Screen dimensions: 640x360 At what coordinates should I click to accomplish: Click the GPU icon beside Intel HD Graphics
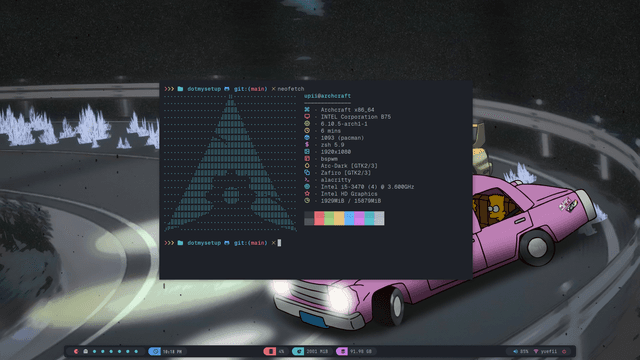pyautogui.click(x=307, y=193)
